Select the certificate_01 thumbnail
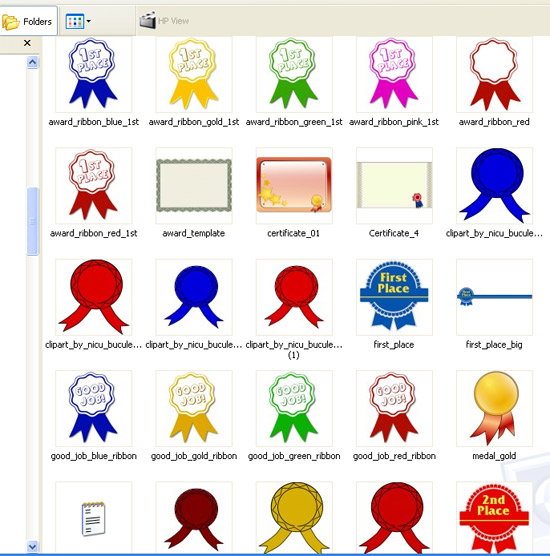 [294, 185]
